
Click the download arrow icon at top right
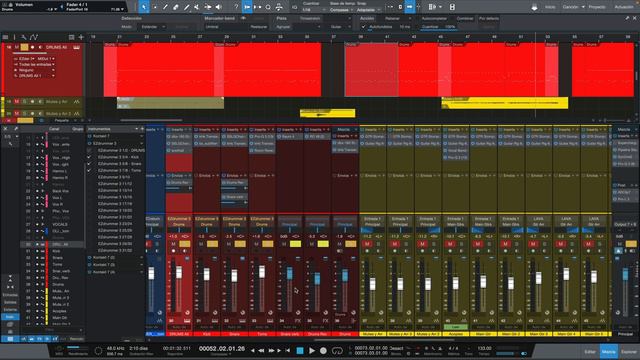(x=534, y=7)
